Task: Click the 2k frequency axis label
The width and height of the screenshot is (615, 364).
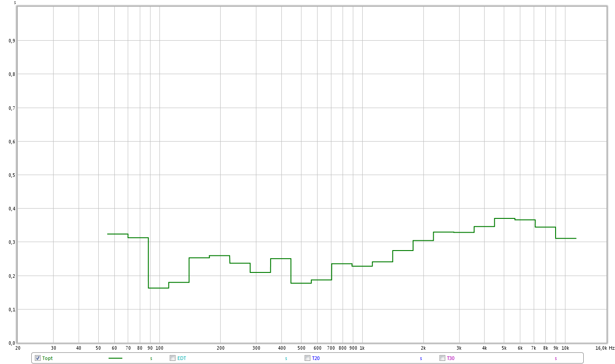Action: [423, 348]
